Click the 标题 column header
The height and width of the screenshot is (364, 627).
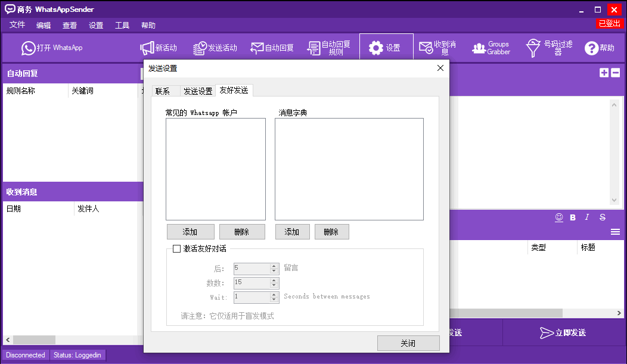601,247
